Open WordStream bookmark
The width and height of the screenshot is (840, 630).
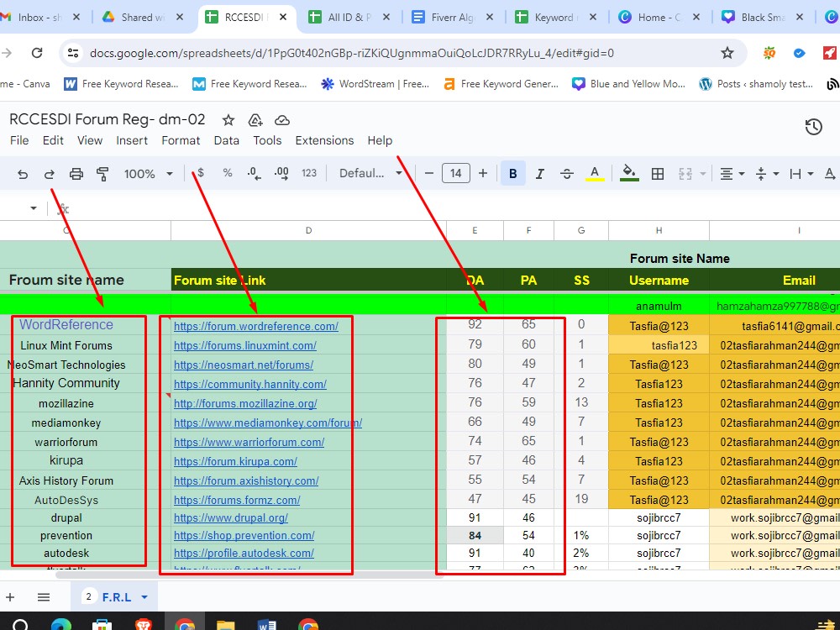pos(375,83)
